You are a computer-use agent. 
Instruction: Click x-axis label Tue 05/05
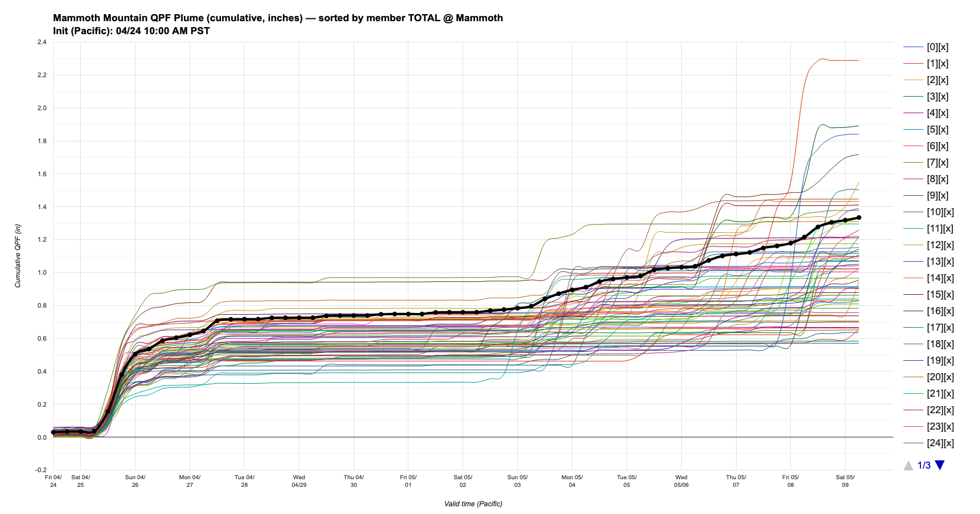tap(626, 481)
